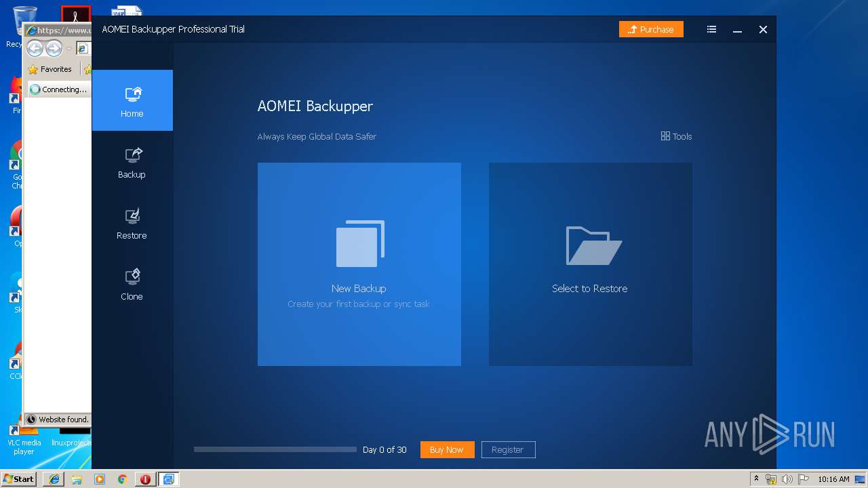The image size is (868, 488).
Task: Open Internet Explorer from the taskbar
Action: pos(54,479)
